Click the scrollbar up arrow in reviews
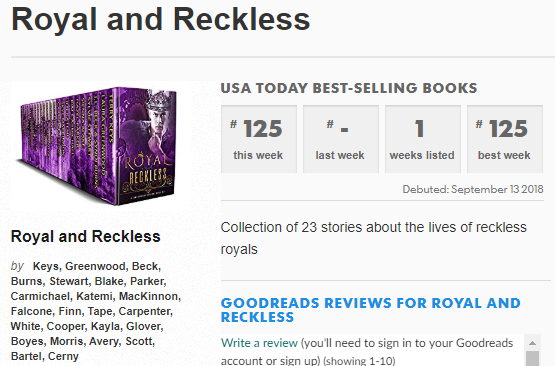 pos(532,343)
